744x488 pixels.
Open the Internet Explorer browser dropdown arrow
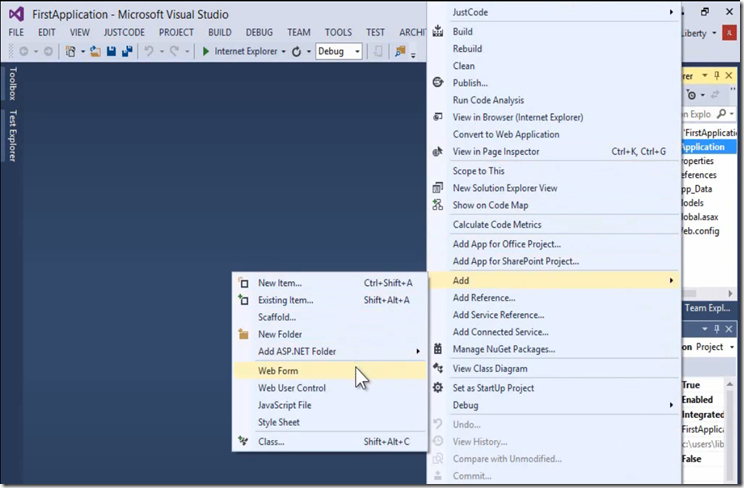(x=283, y=51)
